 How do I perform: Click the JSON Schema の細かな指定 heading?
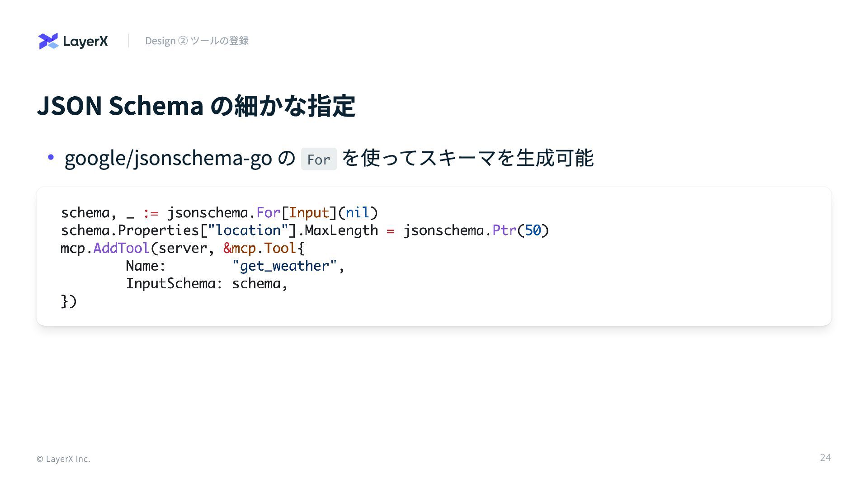(x=196, y=106)
